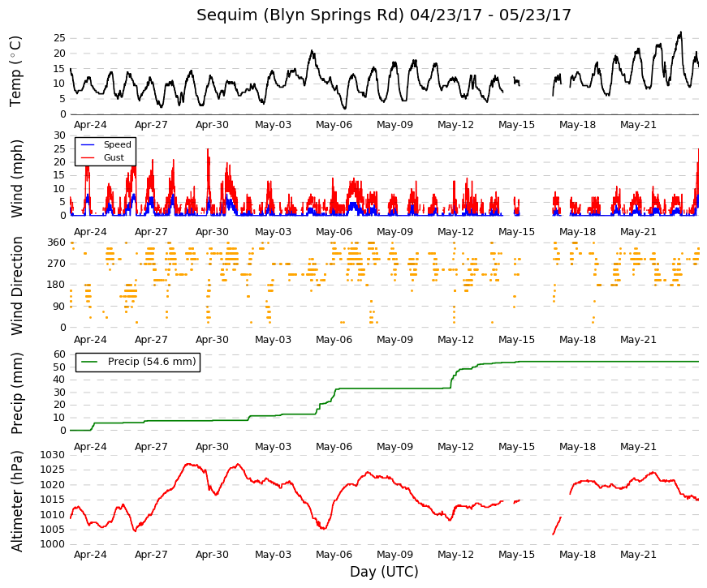Click the Apr-30 tick under the wind plot

212,232
